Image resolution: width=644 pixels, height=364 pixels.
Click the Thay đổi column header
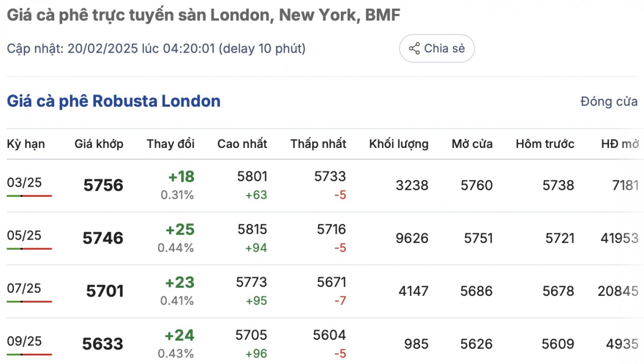click(x=171, y=144)
